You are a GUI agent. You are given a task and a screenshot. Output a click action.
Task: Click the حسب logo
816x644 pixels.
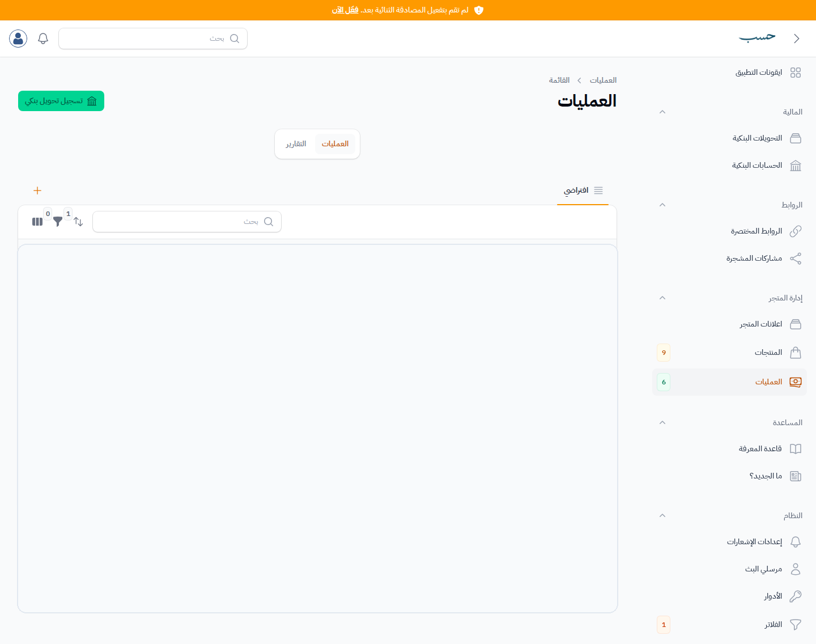(x=758, y=37)
